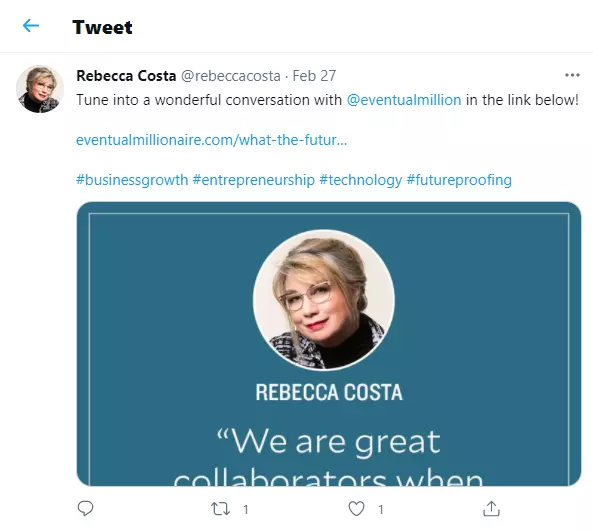Screen dimensions: 593x530
Task: Open the @rebeccacosta handle
Action: 231,76
